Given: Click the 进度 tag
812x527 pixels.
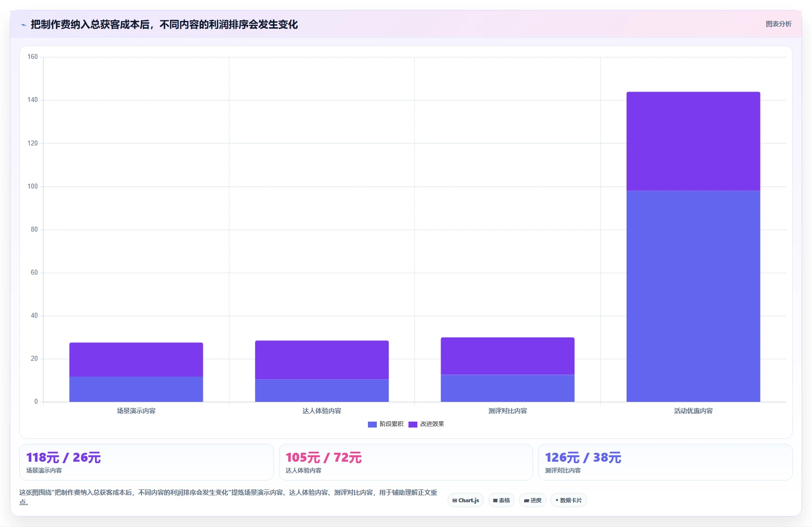Looking at the screenshot, I should 533,500.
